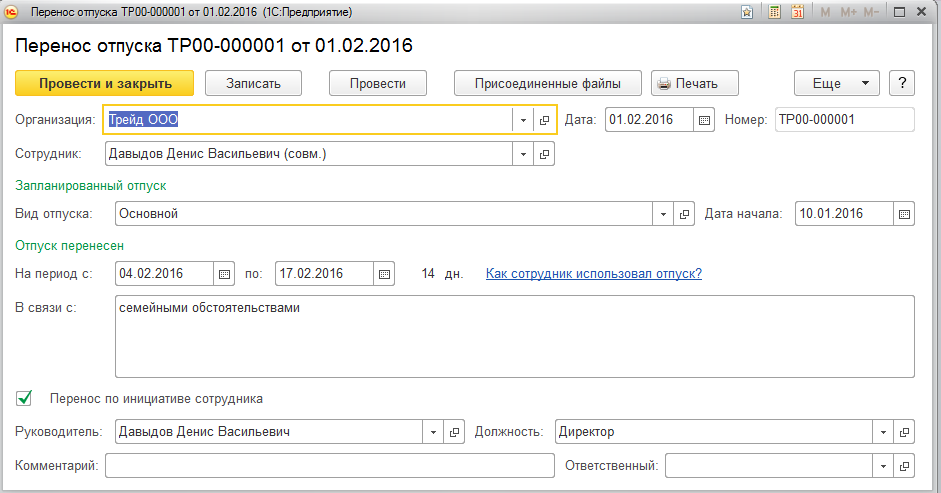The height and width of the screenshot is (493, 941).
Task: Click the 14 days count value
Action: (x=428, y=274)
